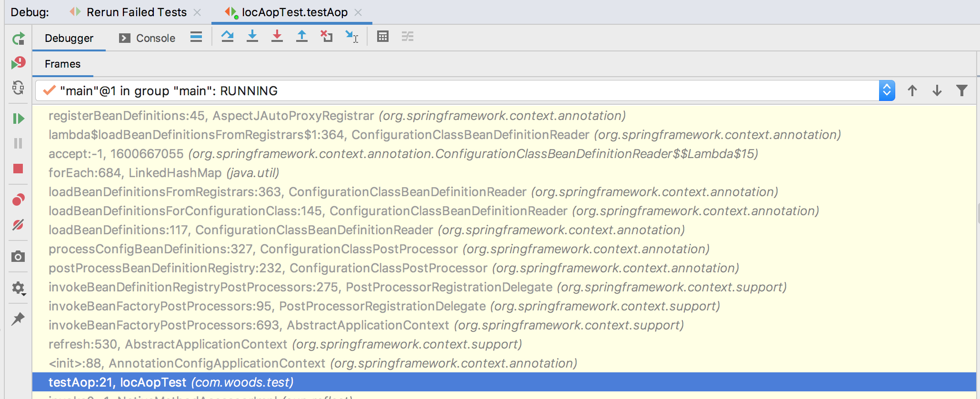Select frame processConfigBeanDefinitions:327
Screen dimensions: 980x399
pos(504,249)
